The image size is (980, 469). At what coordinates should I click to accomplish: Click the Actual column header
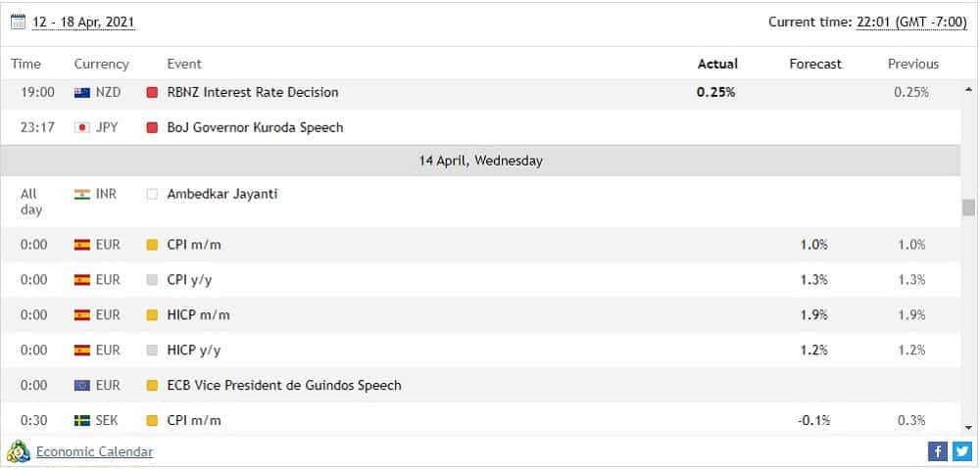pos(717,64)
